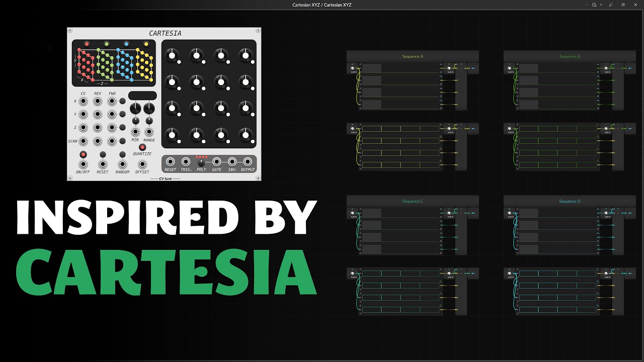Click the X knob in Sequence C
The image size is (644, 362).
pos(353,213)
